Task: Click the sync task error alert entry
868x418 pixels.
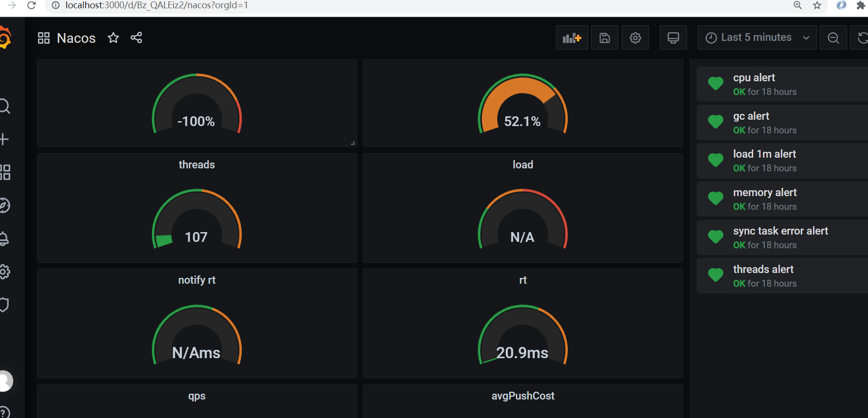Action: pos(782,237)
